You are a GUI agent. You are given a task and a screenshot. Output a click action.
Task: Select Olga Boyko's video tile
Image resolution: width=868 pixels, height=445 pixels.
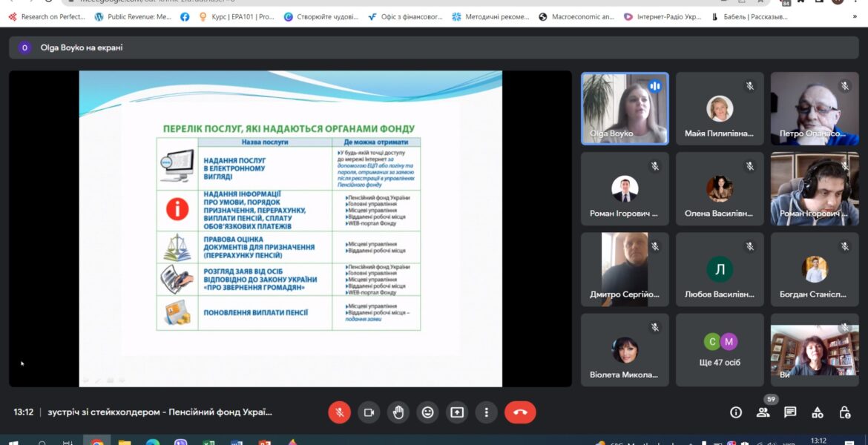coord(625,108)
